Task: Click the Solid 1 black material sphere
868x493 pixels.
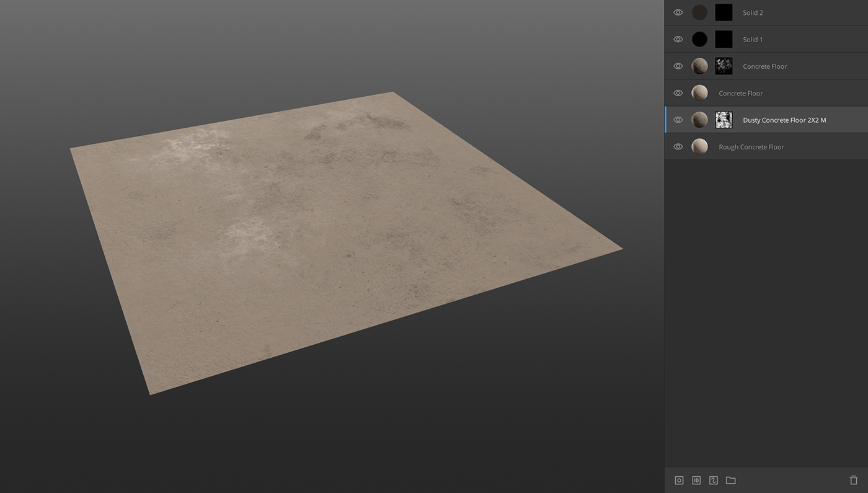Action: [699, 40]
